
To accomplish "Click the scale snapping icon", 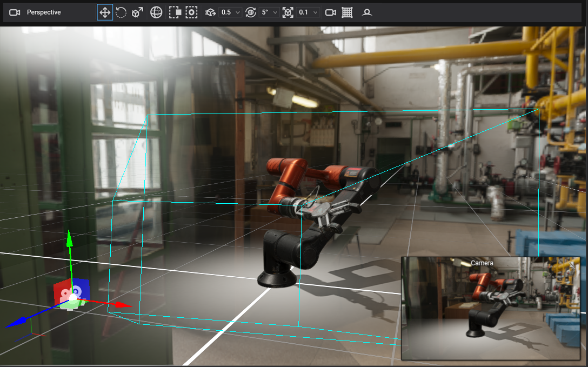I will [288, 12].
